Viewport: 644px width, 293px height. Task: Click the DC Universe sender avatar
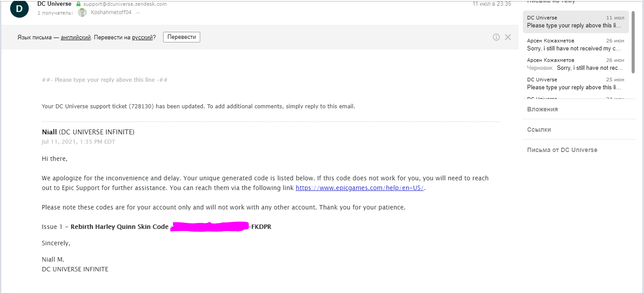[x=19, y=8]
